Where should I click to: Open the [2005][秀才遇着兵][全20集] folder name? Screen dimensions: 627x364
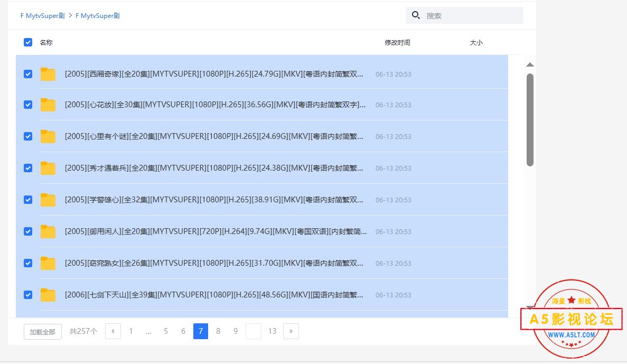point(214,168)
